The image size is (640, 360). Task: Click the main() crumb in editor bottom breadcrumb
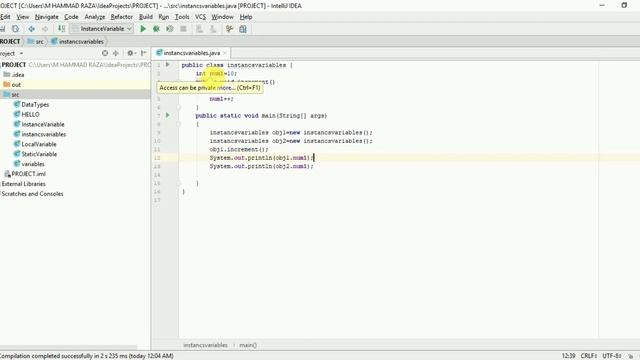(248, 345)
